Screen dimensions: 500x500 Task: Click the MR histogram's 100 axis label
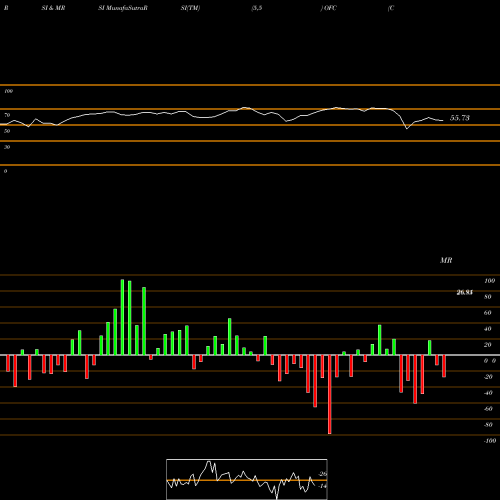tap(489, 281)
